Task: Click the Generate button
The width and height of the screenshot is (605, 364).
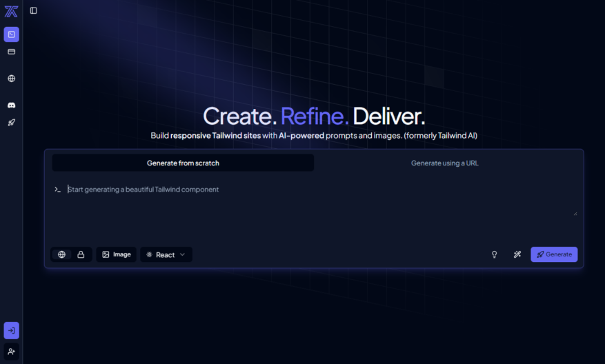Action: [x=554, y=254]
